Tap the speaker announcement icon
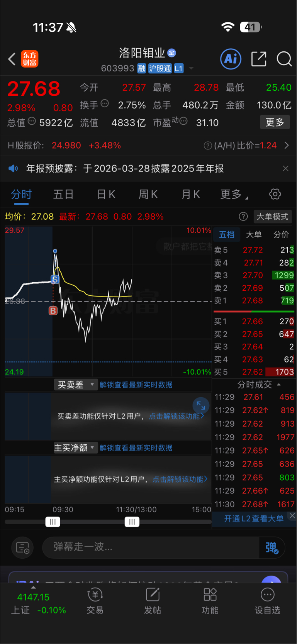Screen dimensions: 297x644 (14, 168)
